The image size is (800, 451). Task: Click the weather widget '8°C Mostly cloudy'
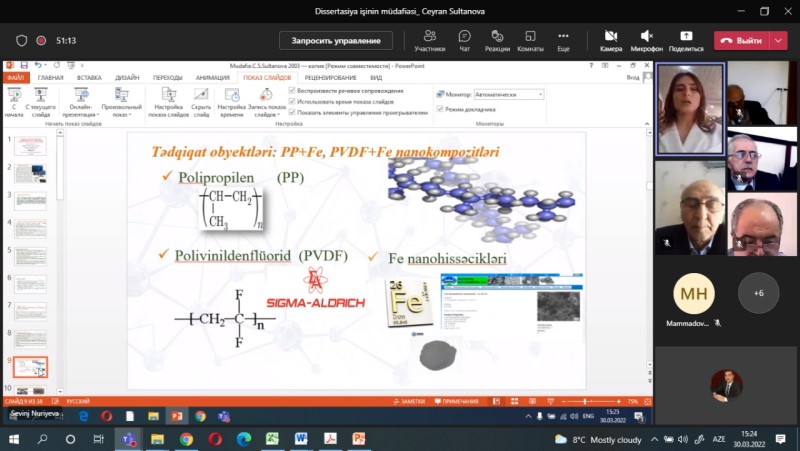tap(598, 439)
